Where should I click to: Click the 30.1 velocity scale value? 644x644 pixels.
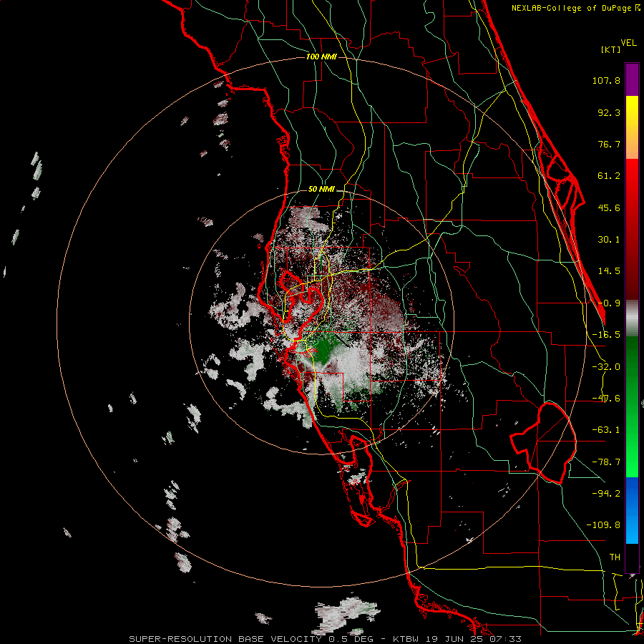point(609,240)
